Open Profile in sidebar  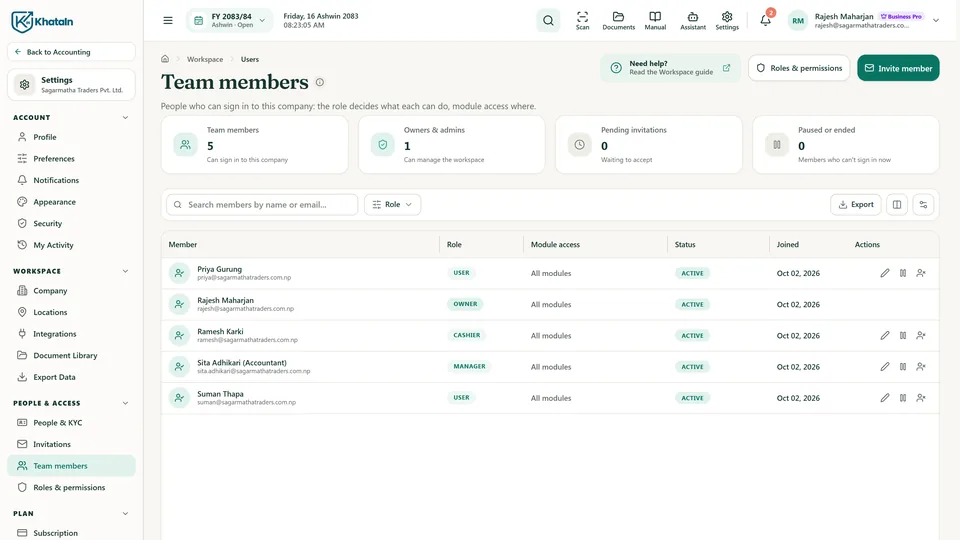click(x=71, y=137)
